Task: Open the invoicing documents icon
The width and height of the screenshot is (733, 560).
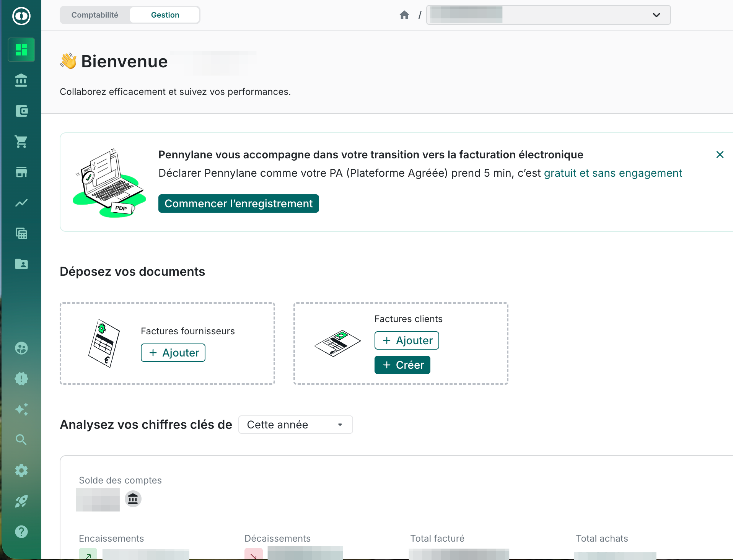Action: [21, 233]
